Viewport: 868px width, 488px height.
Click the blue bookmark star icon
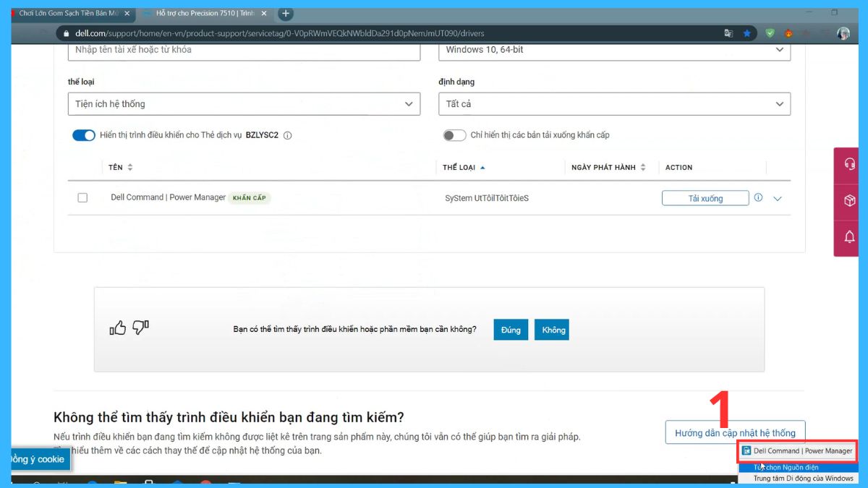tap(747, 33)
